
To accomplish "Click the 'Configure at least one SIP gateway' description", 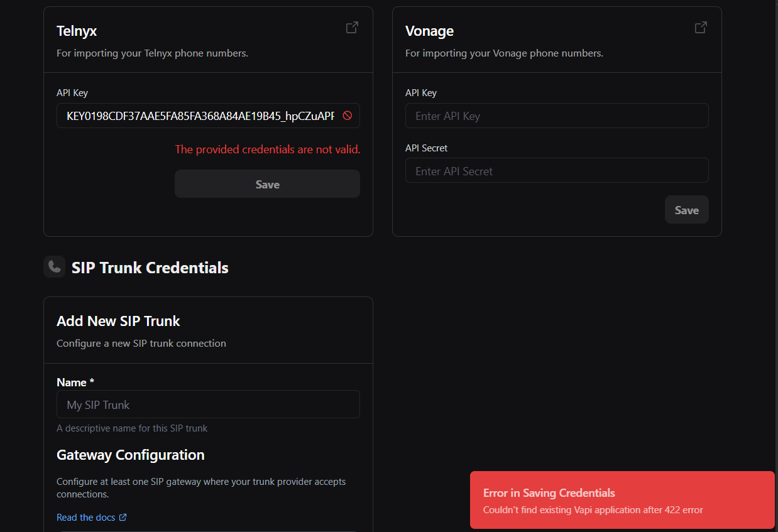I will pyautogui.click(x=201, y=488).
